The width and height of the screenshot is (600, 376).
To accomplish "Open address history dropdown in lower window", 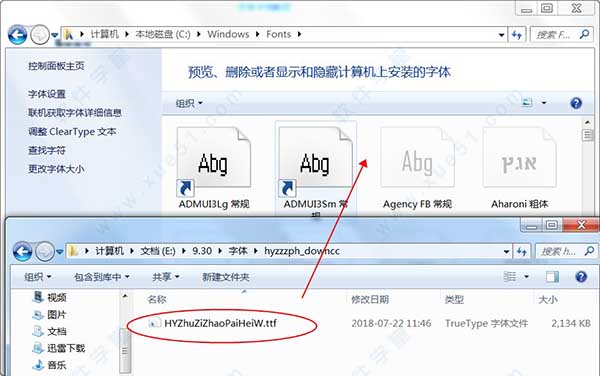I will point(506,251).
